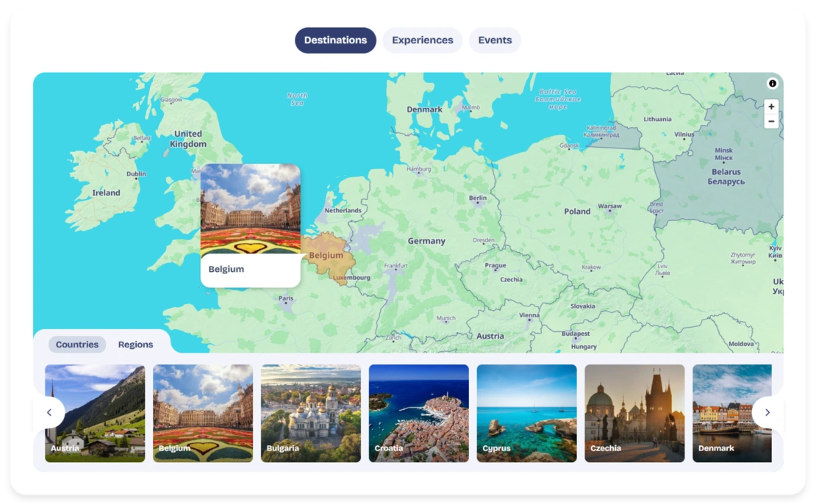Go to previous countries in carousel
Image resolution: width=816 pixels, height=504 pixels.
click(x=49, y=412)
